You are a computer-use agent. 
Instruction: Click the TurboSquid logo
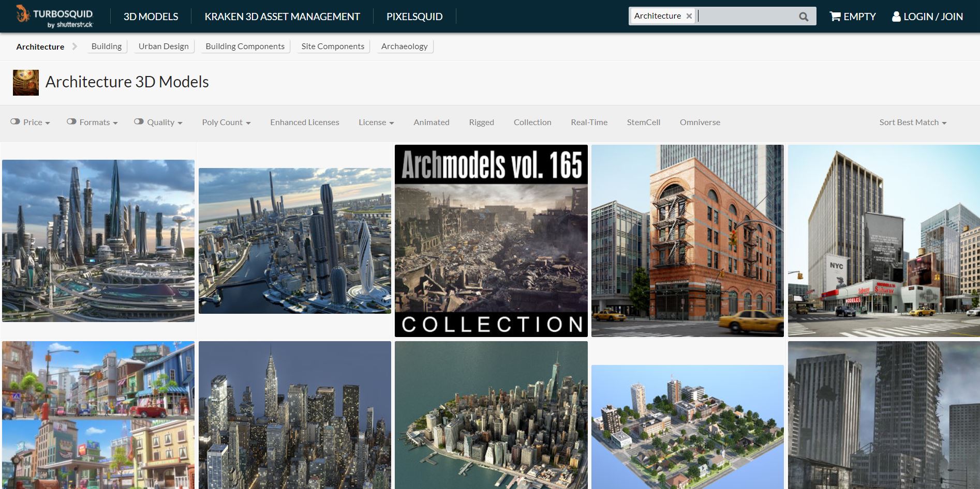click(54, 17)
